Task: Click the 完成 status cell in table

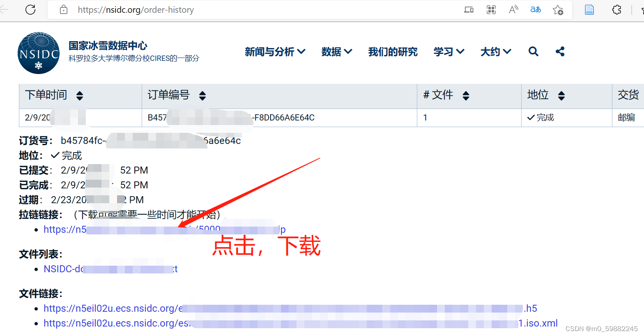Action: pos(566,118)
